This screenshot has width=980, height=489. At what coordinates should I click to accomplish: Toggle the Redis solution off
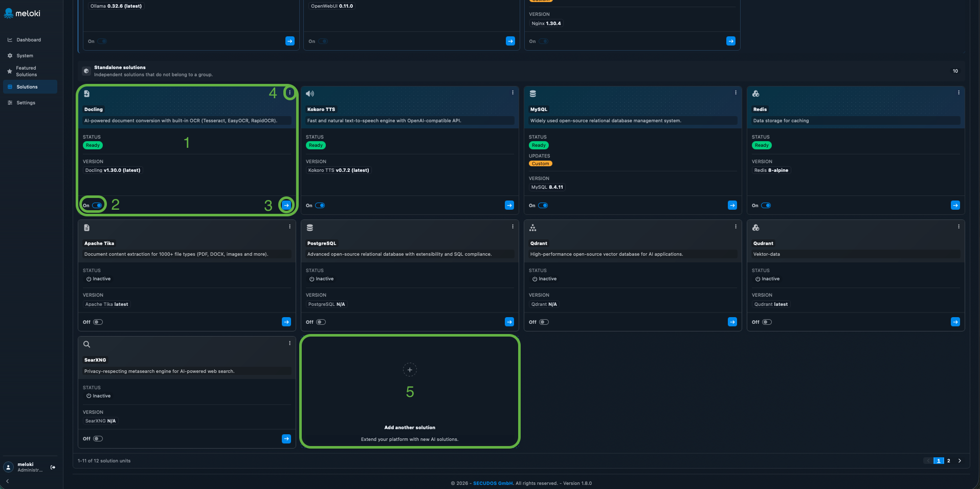[x=766, y=206]
